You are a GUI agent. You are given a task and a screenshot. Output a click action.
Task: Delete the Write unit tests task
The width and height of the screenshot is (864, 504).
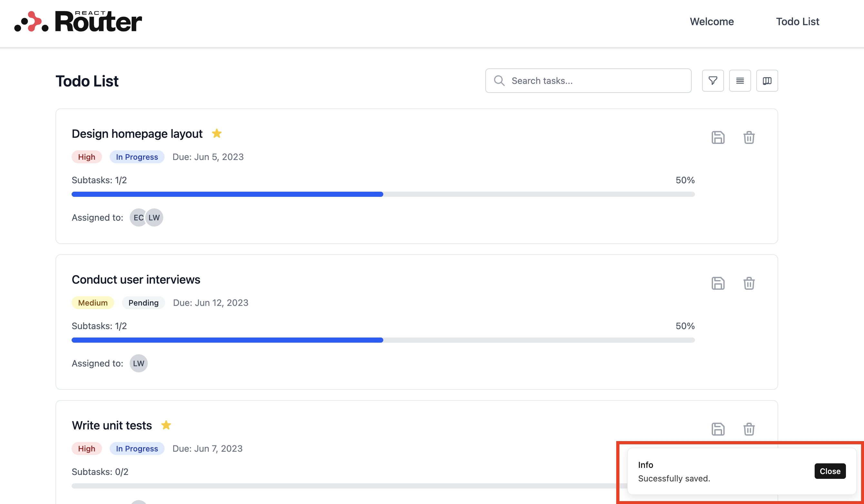click(748, 429)
